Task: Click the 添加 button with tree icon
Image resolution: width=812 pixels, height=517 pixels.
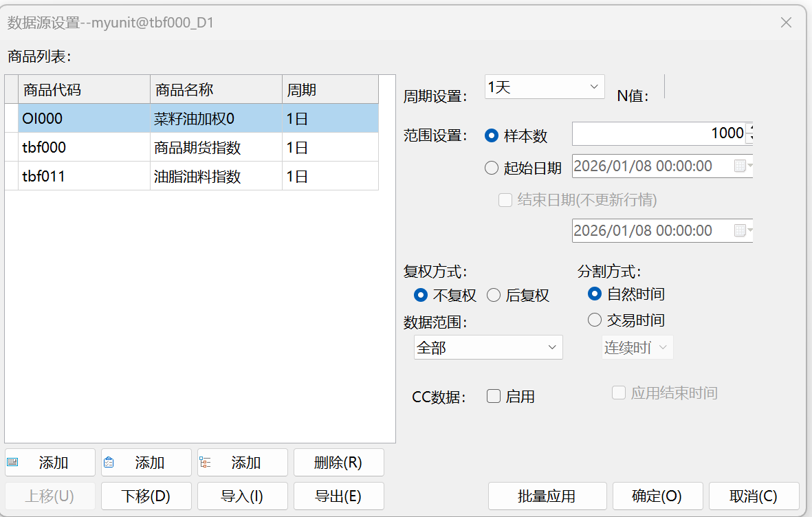Action: click(243, 463)
